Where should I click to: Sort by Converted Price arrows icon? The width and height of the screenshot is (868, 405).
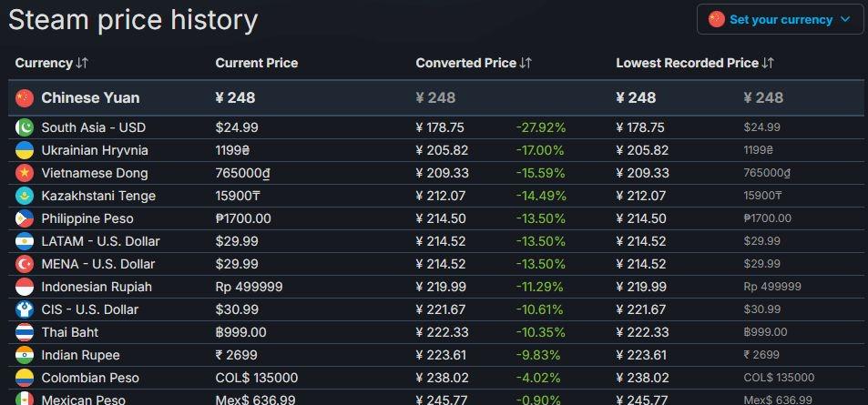tap(526, 63)
